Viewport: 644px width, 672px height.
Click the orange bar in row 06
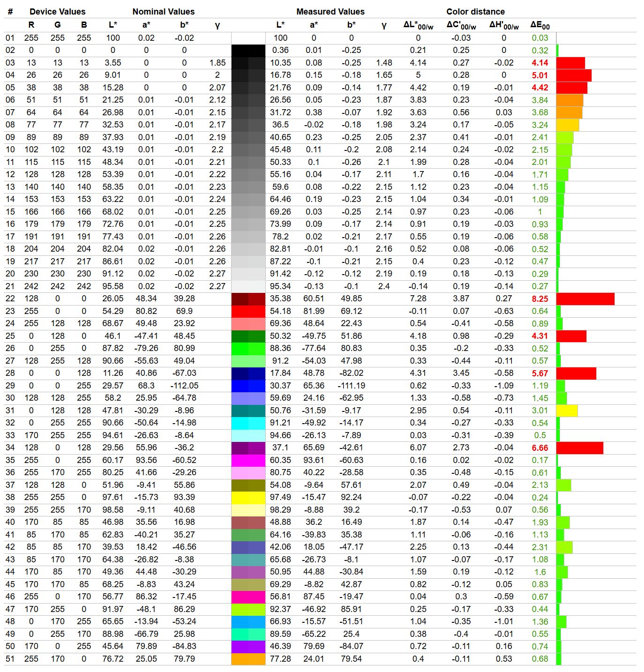[569, 100]
